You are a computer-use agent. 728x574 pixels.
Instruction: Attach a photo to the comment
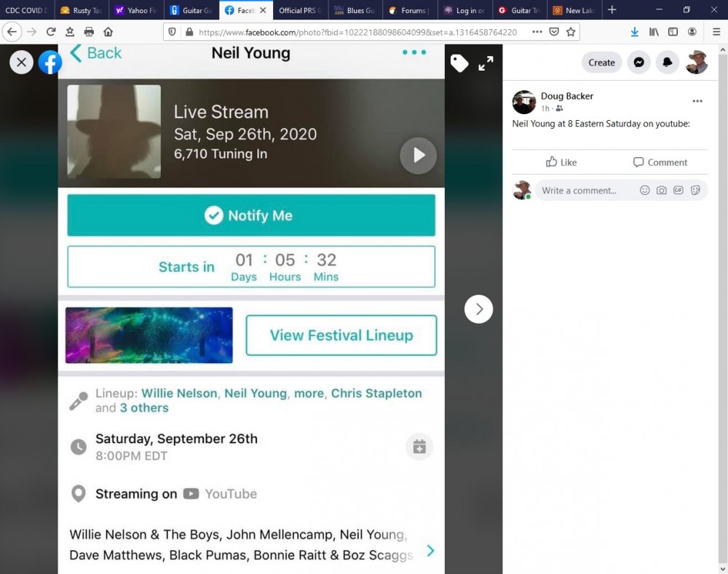662,191
